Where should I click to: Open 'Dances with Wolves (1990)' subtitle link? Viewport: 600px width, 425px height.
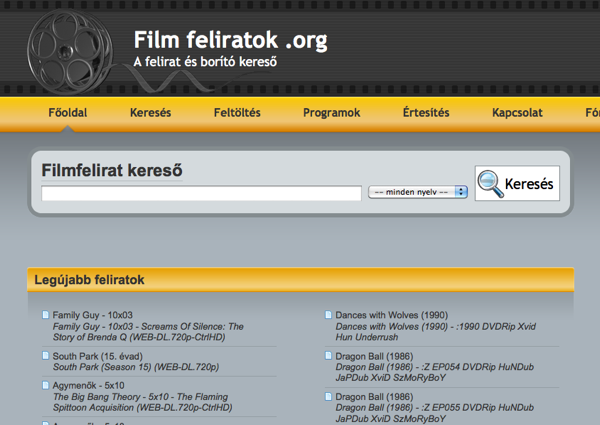tap(392, 315)
